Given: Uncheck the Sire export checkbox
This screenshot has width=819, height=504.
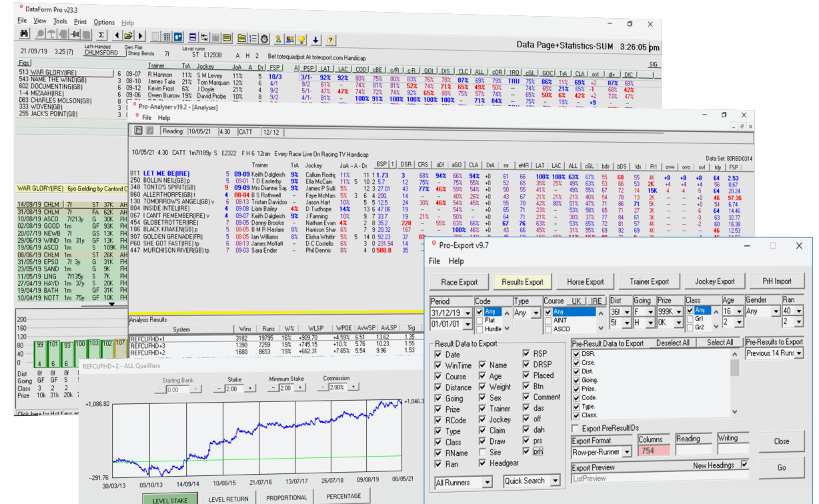Looking at the screenshot, I should [x=481, y=452].
